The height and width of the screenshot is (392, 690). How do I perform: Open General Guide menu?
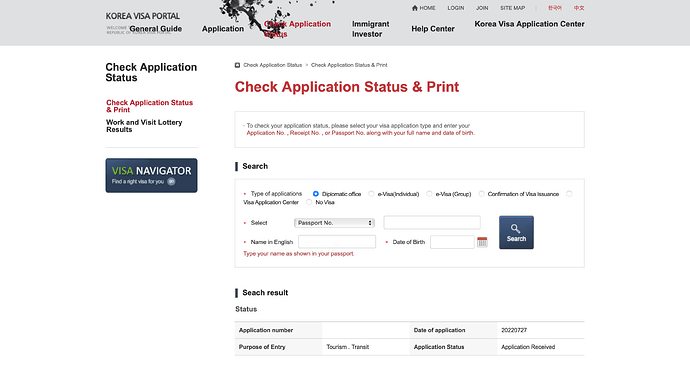pyautogui.click(x=155, y=29)
